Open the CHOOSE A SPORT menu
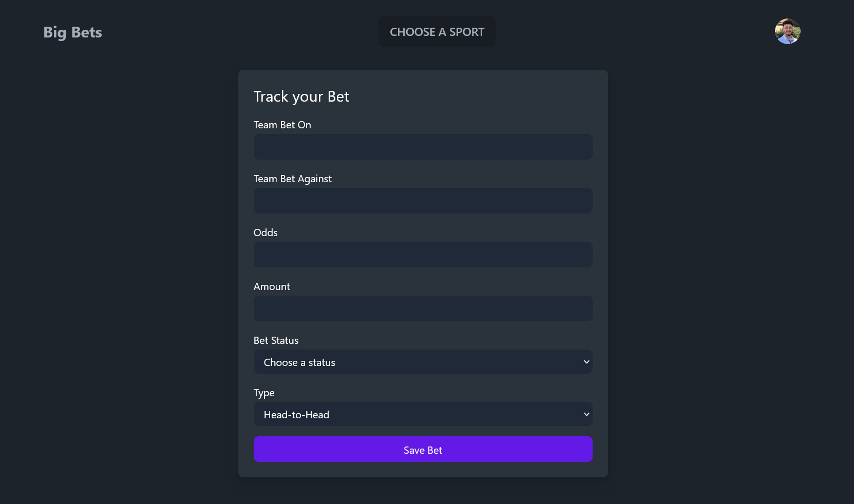The height and width of the screenshot is (504, 854). click(437, 31)
